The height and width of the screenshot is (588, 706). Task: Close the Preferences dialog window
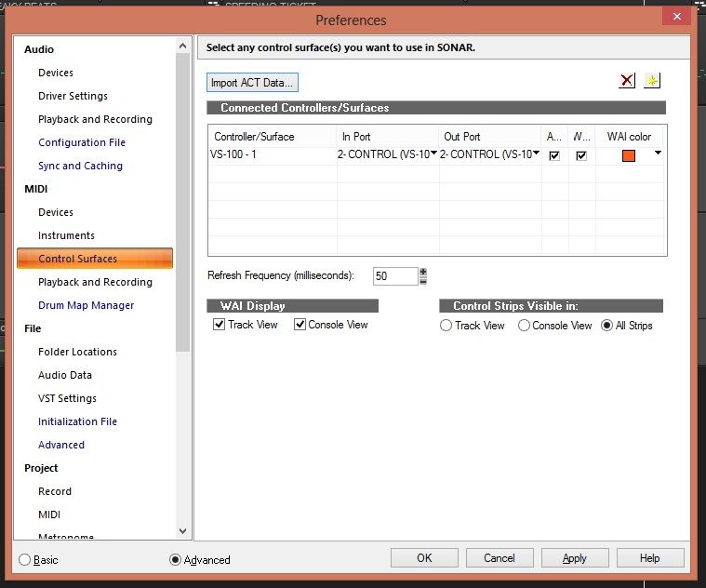pos(675,18)
